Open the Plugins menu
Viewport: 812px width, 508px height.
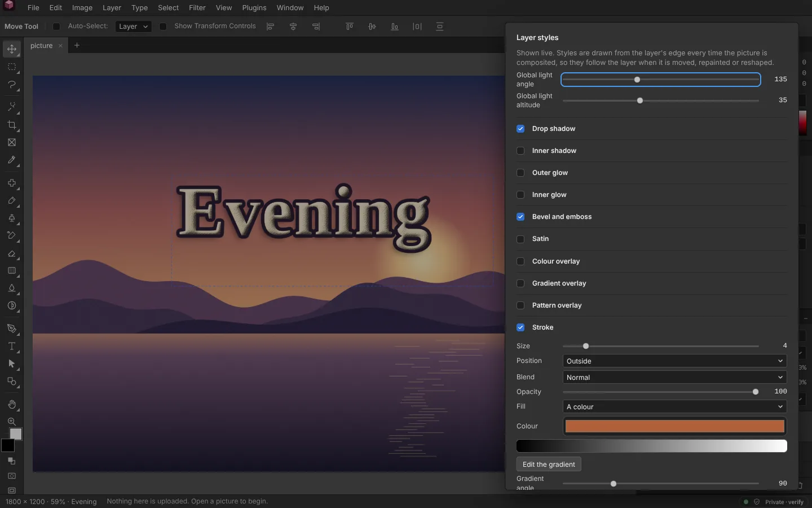(254, 8)
